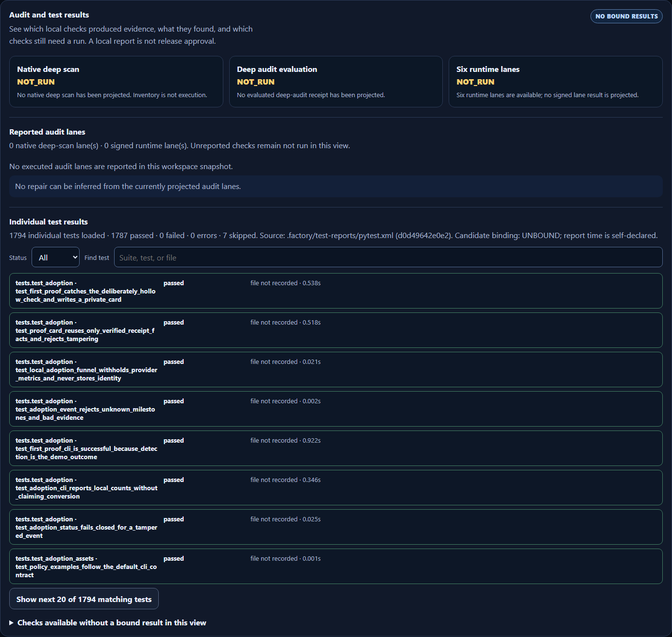This screenshot has height=637, width=672.
Task: Click the '0 native deep-scan lane(s)' summary line
Action: (180, 145)
